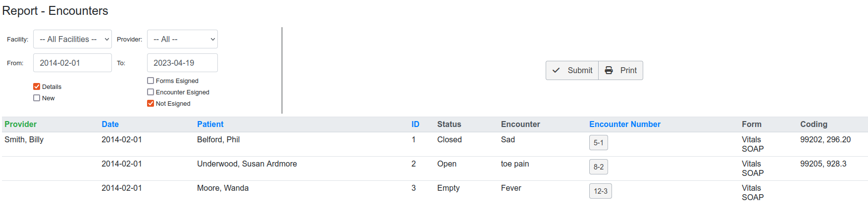868x211 pixels.
Task: Sort by Encounter Number column header
Action: [x=624, y=125]
